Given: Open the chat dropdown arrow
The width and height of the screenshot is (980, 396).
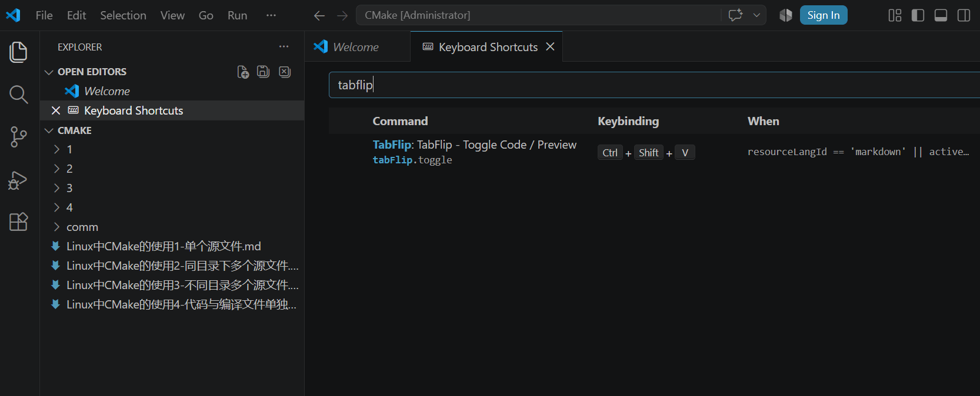Looking at the screenshot, I should (756, 15).
